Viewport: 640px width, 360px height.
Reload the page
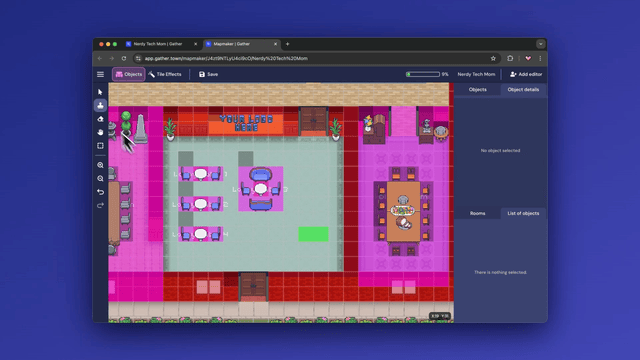[x=124, y=58]
